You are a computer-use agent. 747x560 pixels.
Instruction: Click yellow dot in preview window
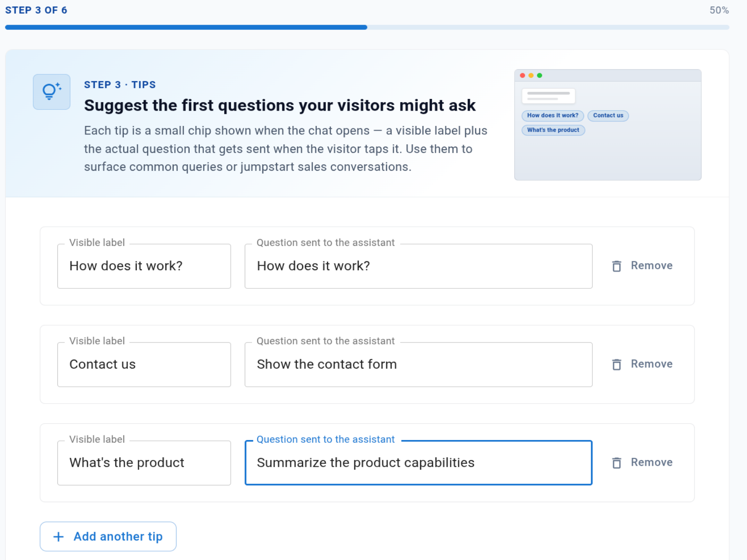tap(531, 76)
